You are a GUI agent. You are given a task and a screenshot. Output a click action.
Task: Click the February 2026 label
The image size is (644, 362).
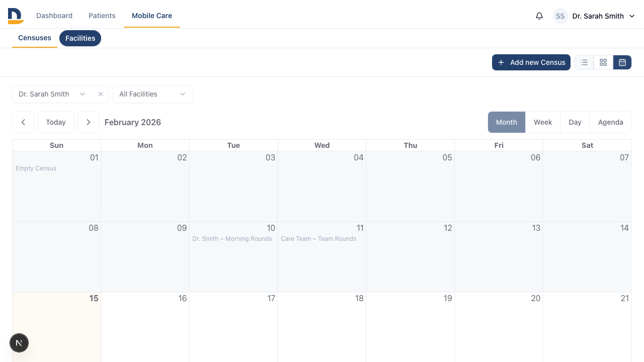133,122
